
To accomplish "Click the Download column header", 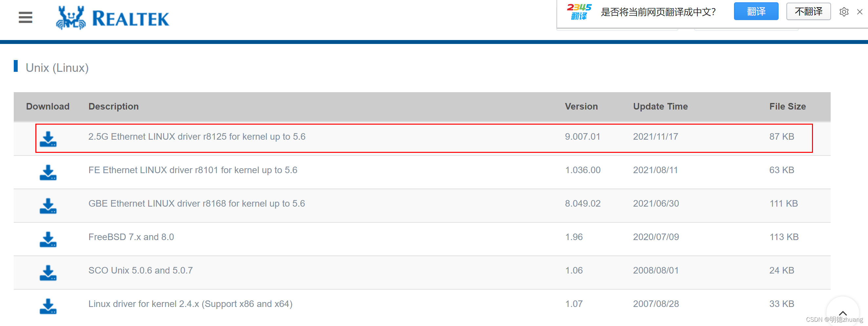I will click(x=48, y=106).
